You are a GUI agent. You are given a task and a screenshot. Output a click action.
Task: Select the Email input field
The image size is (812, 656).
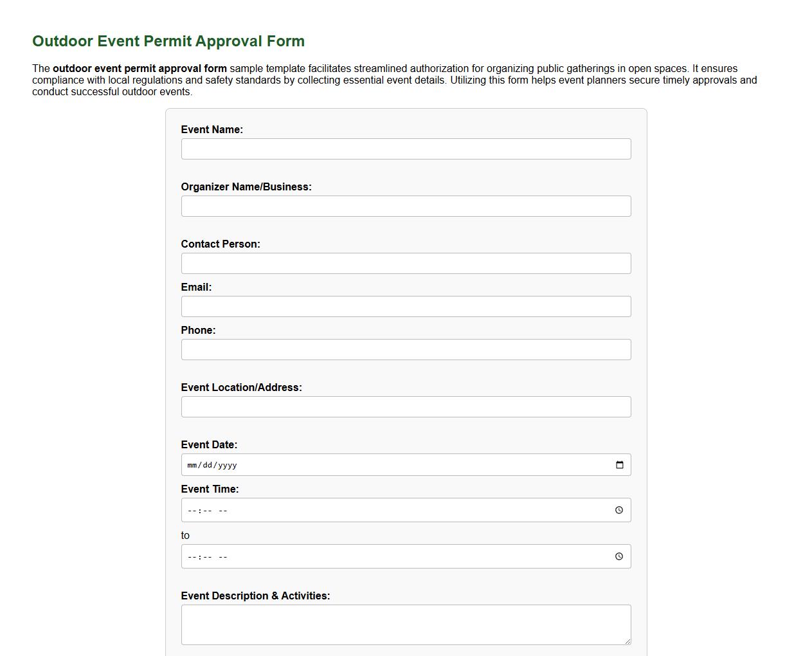pyautogui.click(x=406, y=306)
